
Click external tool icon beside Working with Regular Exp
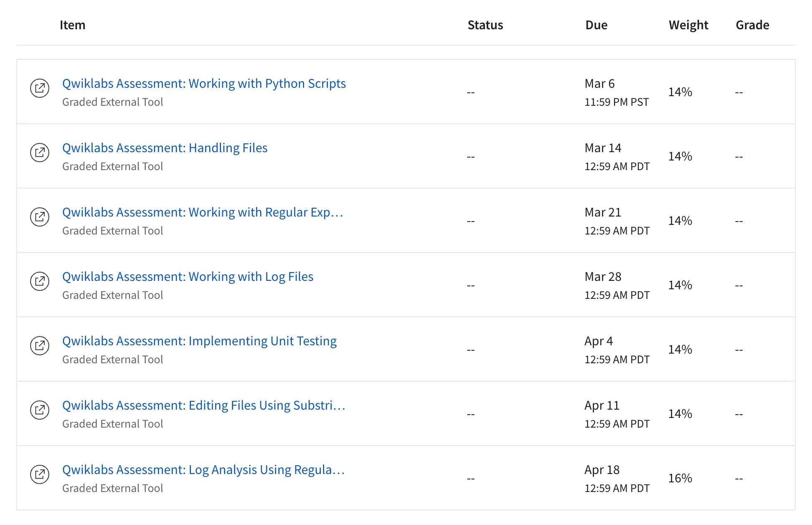(40, 217)
